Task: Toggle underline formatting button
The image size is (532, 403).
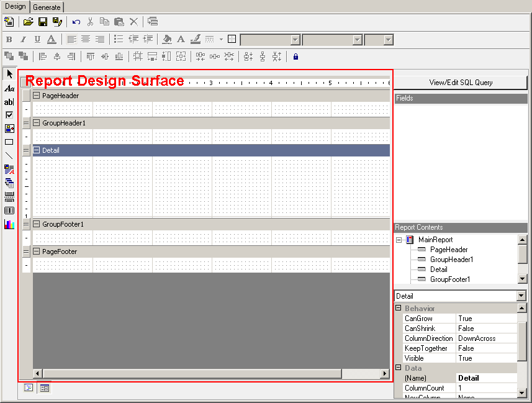Action: tap(37, 40)
